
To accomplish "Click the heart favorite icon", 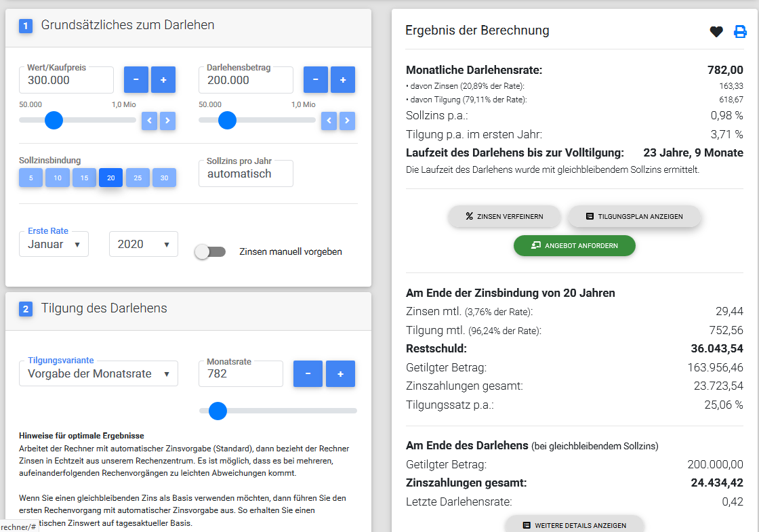I will coord(716,31).
